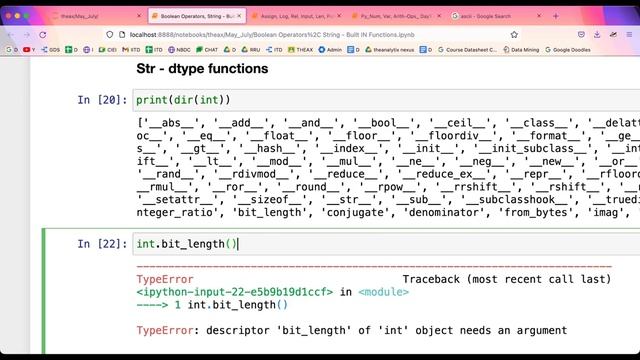The width and height of the screenshot is (640, 360).
Task: Open a new tab with plus button
Action: tap(556, 16)
